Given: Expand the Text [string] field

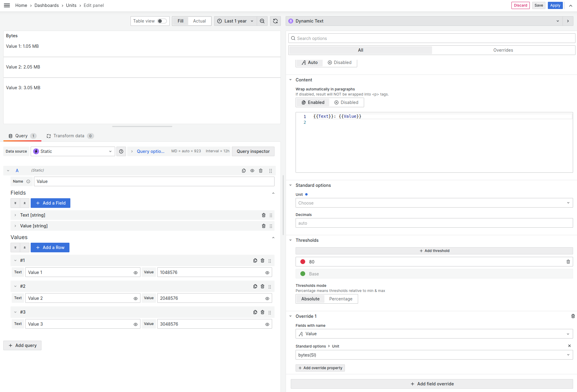Looking at the screenshot, I should (x=15, y=215).
